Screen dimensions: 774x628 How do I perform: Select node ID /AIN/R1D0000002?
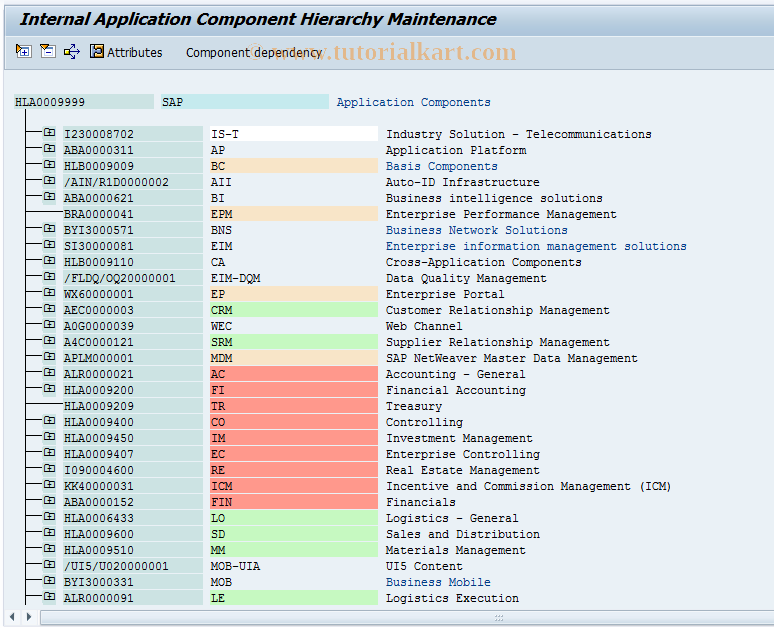[133, 182]
